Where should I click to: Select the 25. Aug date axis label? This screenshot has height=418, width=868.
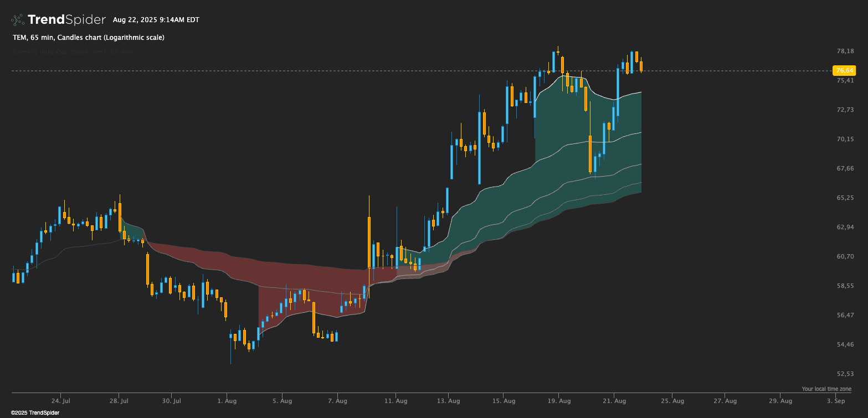pos(674,401)
